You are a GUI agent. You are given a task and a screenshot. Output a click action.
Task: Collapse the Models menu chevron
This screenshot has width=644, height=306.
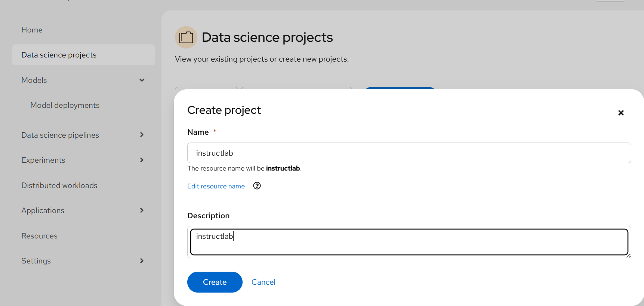point(142,80)
